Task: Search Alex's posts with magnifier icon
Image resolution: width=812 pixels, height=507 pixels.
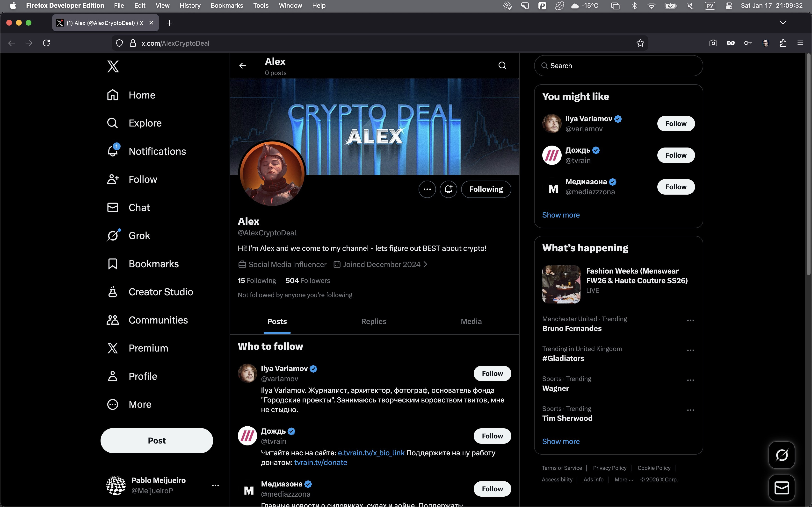Action: [x=502, y=65]
